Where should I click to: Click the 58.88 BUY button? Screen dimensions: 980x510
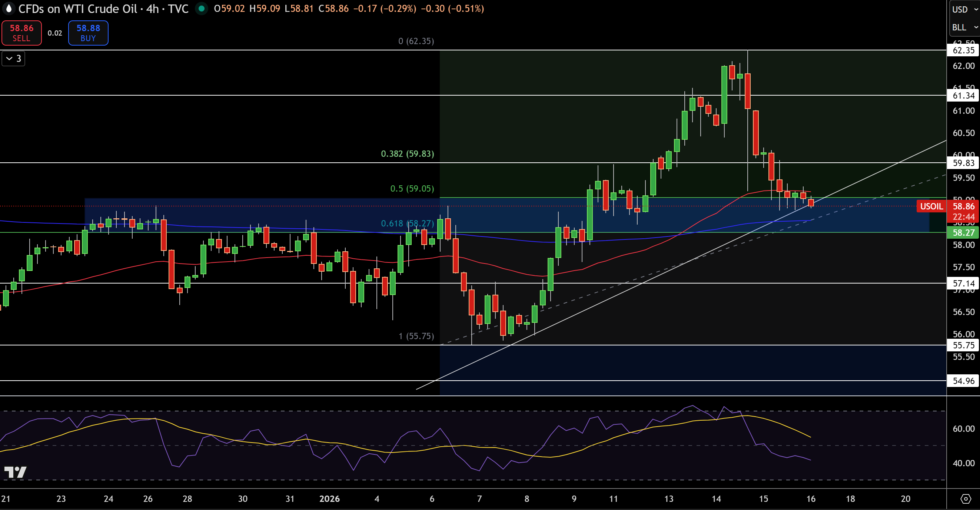[x=88, y=33]
